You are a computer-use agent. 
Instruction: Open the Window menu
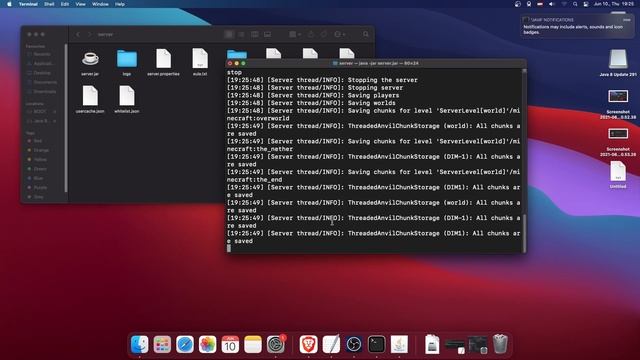[100, 4]
